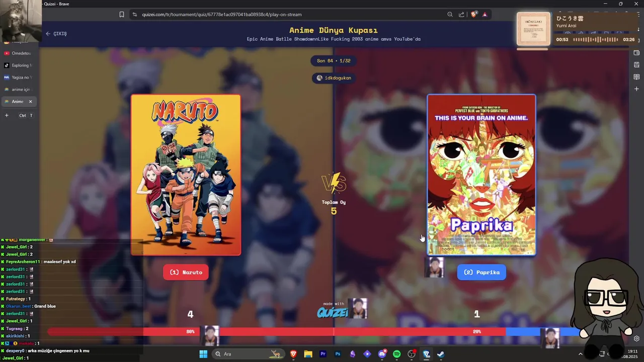
Task: Click the Son 64 round indicator
Action: coord(334,61)
